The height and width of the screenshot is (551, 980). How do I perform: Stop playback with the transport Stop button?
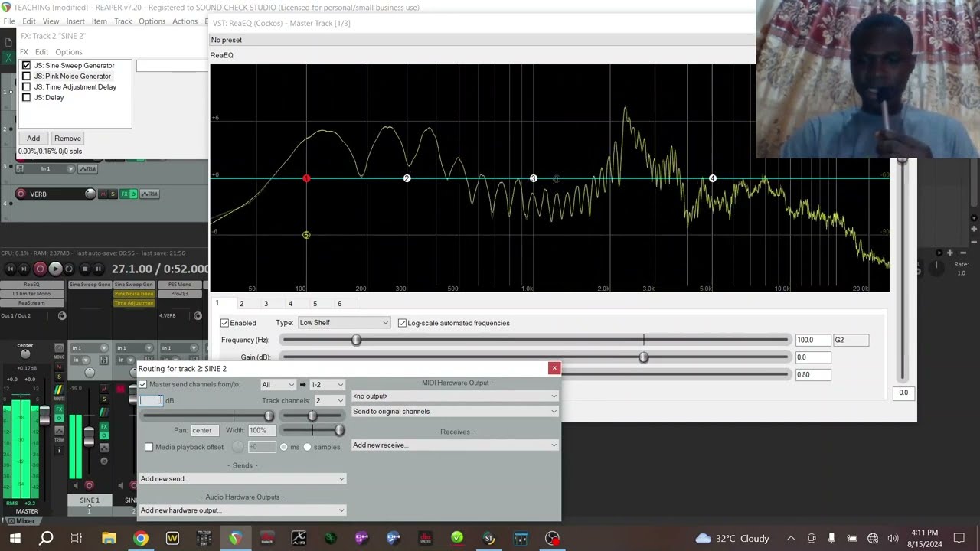(x=85, y=269)
